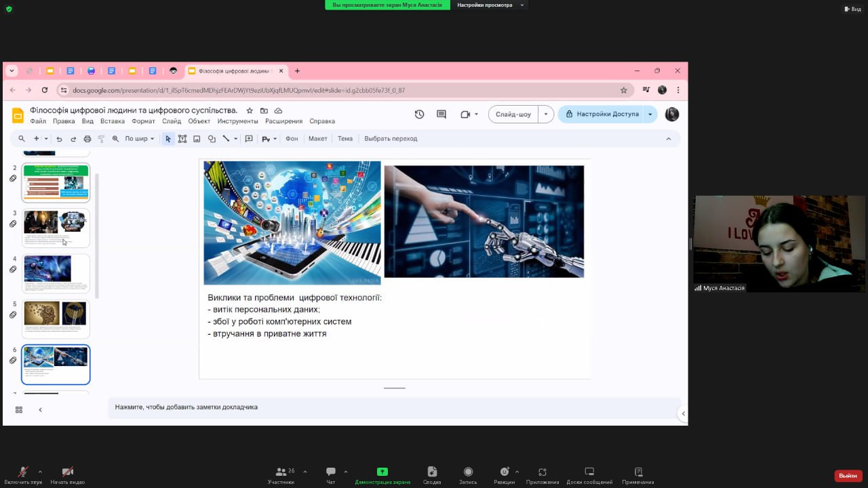
Task: Click the browser address bar URL
Action: click(x=239, y=90)
